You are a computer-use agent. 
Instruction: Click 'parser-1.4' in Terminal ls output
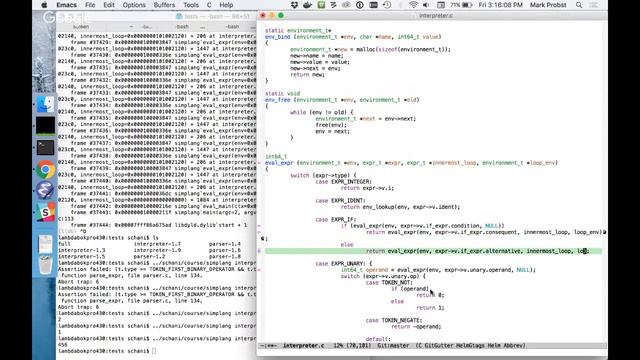click(224, 244)
